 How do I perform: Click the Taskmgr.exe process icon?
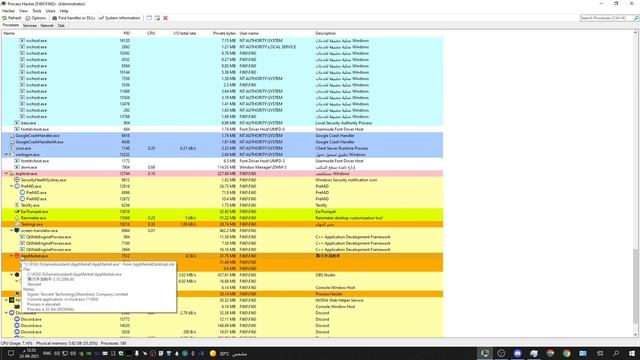[17, 224]
